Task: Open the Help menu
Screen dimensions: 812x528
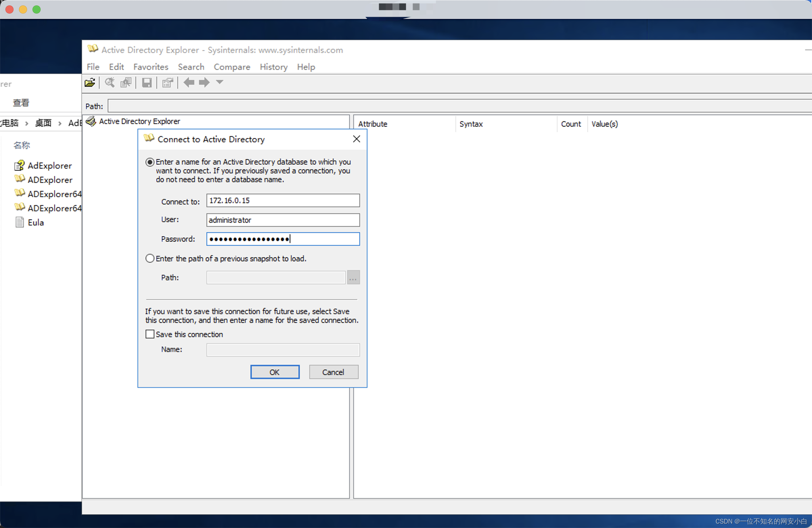Action: pos(306,67)
